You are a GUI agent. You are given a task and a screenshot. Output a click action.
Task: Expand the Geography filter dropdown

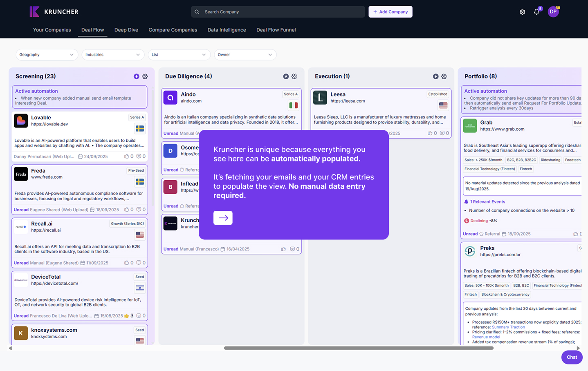47,55
